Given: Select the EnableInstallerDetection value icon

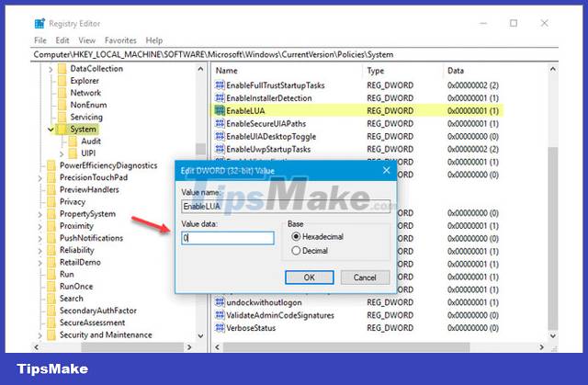Looking at the screenshot, I should (220, 97).
